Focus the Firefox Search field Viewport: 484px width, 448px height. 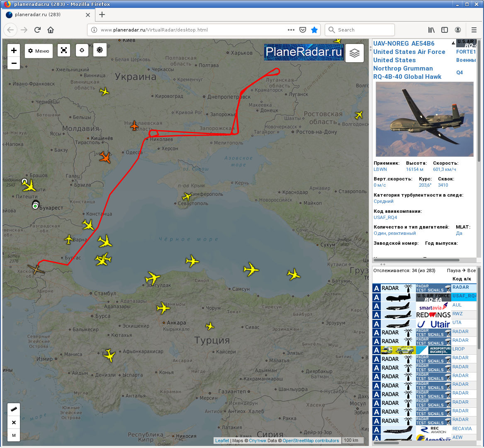click(360, 30)
